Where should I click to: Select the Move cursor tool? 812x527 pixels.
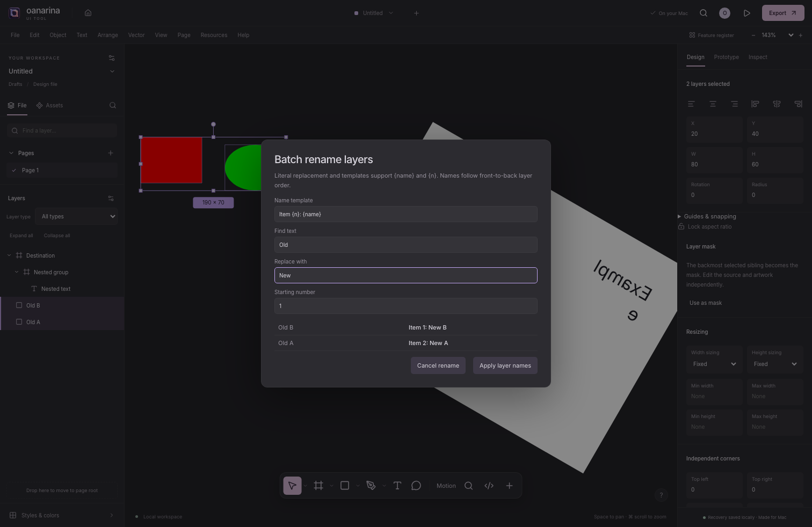tap(292, 486)
